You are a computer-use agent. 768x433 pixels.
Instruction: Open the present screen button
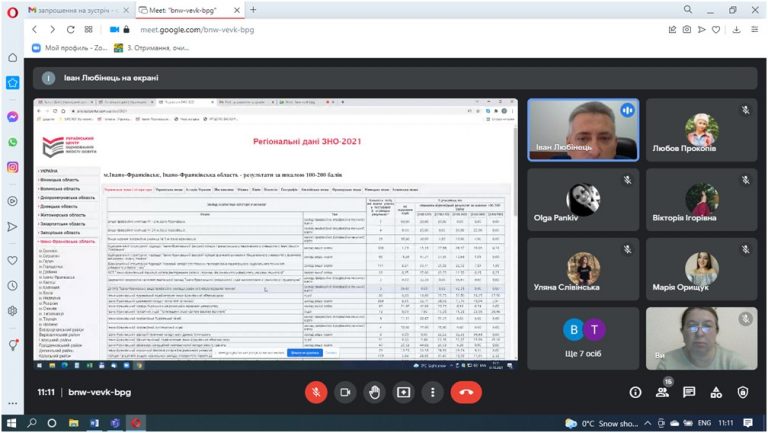point(404,392)
